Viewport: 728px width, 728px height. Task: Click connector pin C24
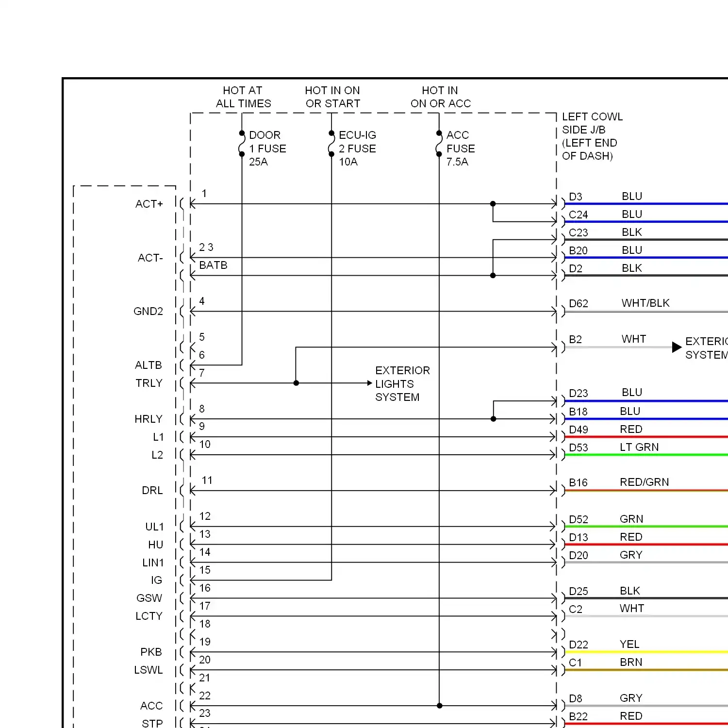click(x=578, y=215)
